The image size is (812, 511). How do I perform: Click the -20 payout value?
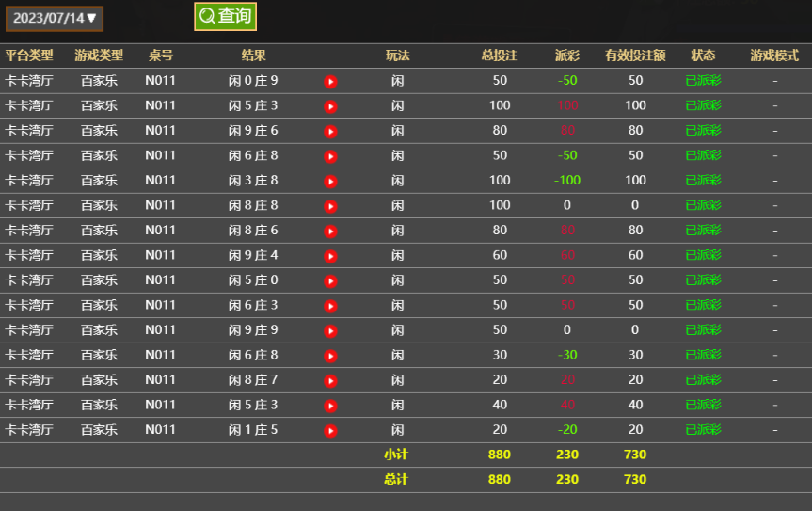pos(567,429)
